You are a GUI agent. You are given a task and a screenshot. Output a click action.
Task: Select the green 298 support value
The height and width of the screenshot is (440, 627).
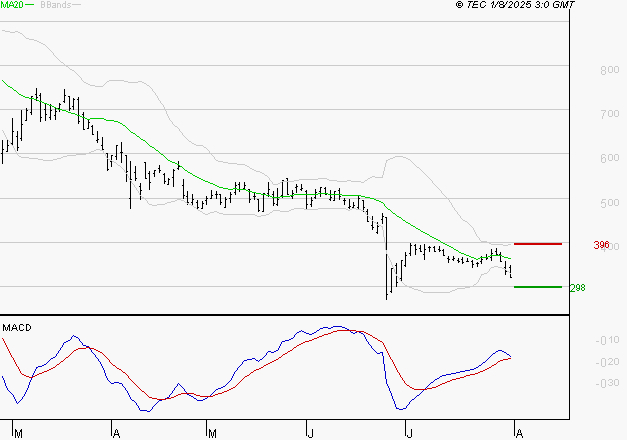(x=577, y=288)
